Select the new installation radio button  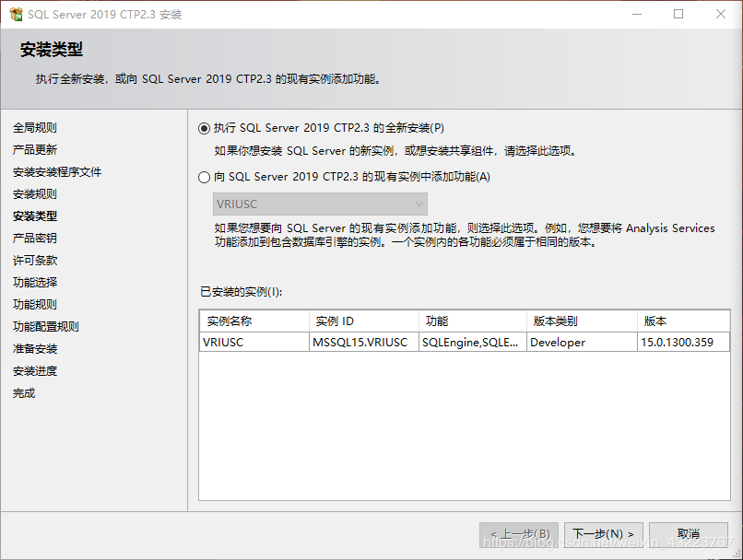205,128
